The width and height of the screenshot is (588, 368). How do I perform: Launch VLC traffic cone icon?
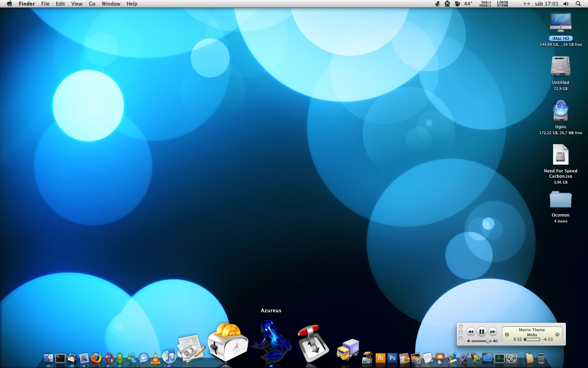[155, 358]
